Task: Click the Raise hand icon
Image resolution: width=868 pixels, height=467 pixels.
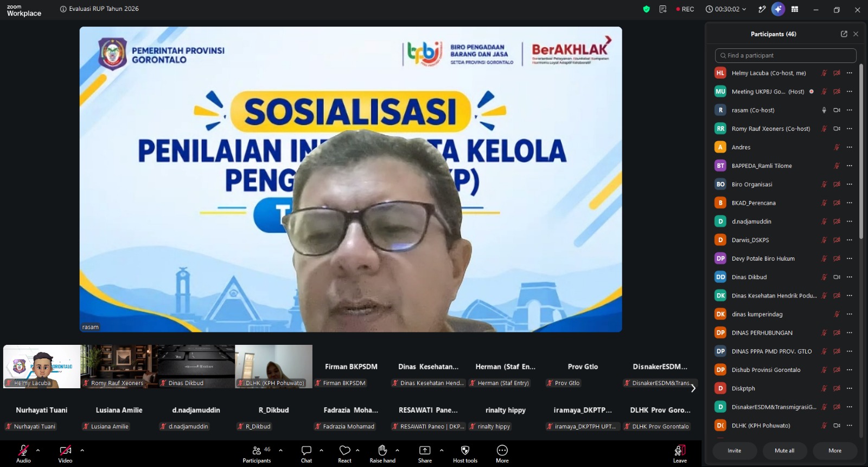Action: (x=382, y=450)
